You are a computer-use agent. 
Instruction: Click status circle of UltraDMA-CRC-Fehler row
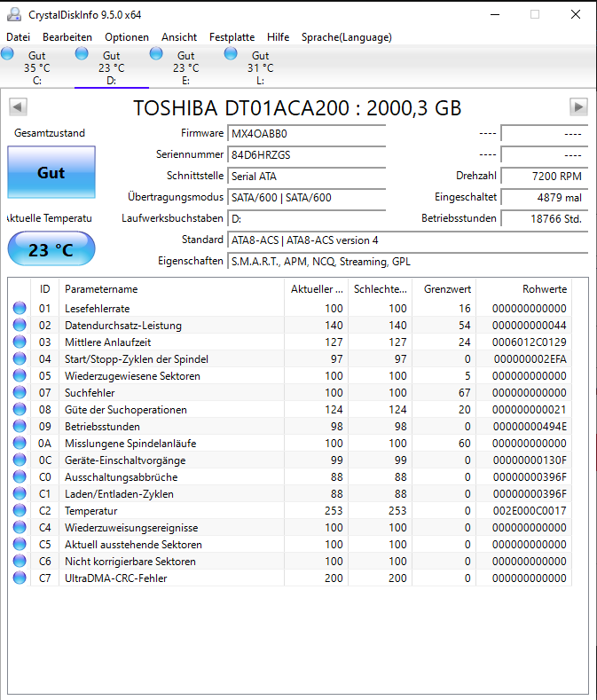[20, 578]
